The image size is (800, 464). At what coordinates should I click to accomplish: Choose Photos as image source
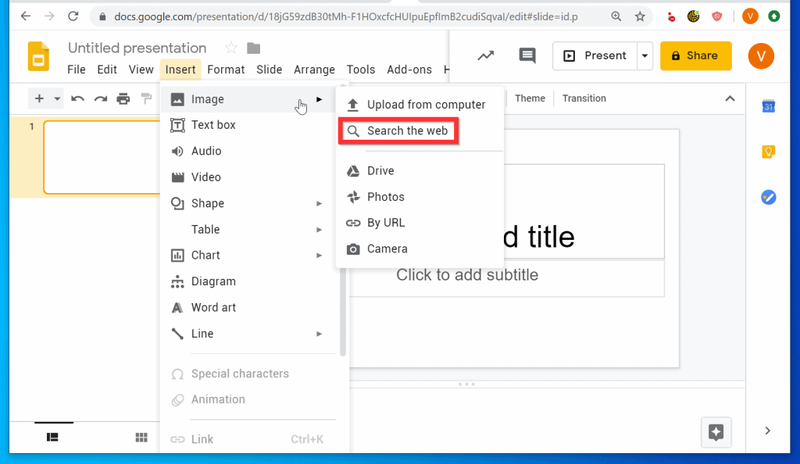[x=419, y=197]
